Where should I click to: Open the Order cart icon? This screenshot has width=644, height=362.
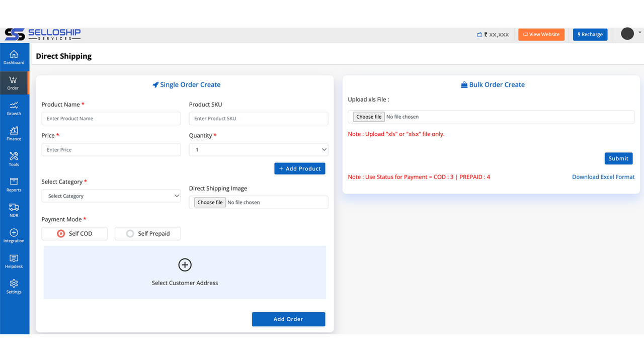pyautogui.click(x=13, y=80)
